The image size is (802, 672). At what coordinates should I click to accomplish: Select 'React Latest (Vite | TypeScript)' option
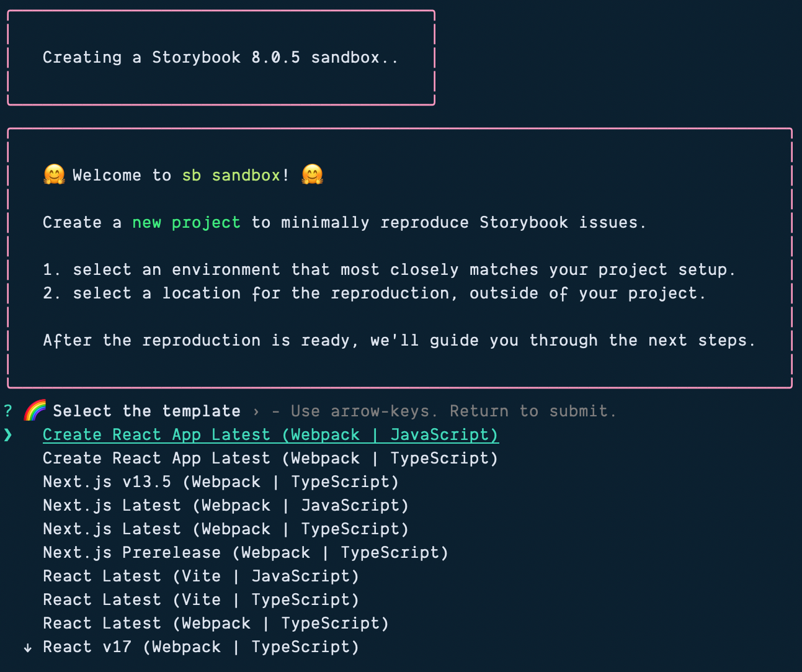coord(200,599)
